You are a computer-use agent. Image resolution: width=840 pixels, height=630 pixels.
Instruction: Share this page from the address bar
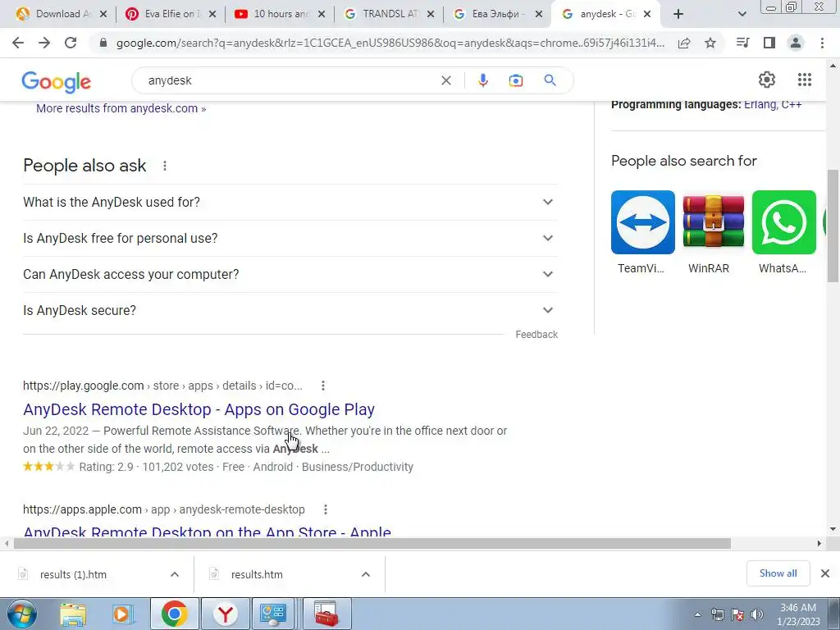(x=684, y=43)
